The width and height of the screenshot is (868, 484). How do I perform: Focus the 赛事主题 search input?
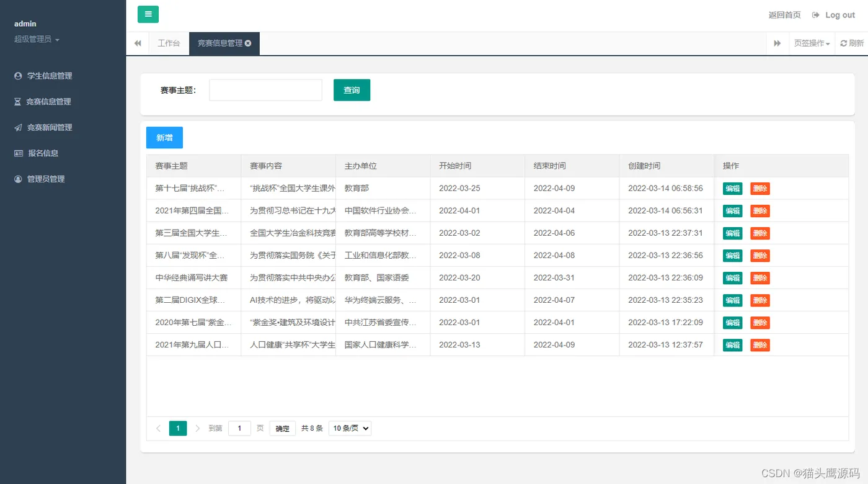tap(265, 90)
